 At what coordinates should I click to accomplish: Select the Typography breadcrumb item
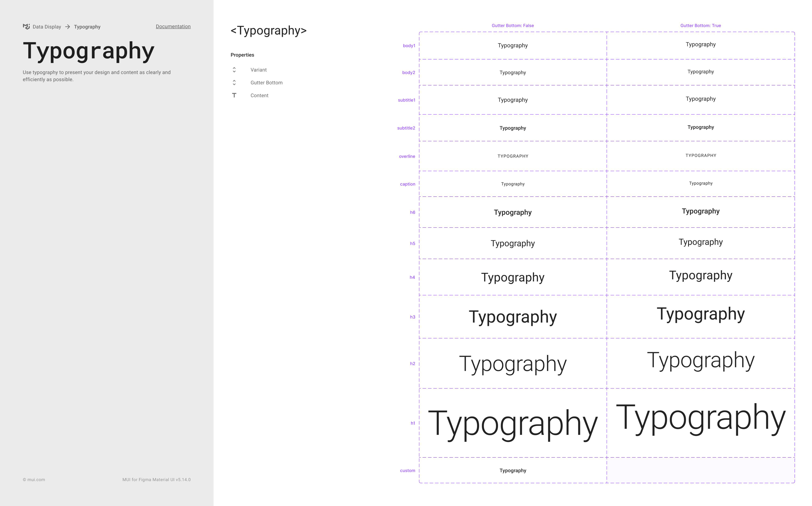coord(87,27)
